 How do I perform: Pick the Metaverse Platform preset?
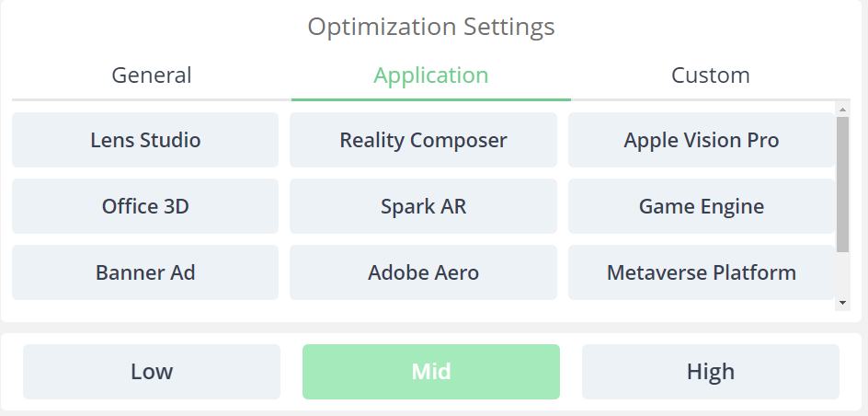[702, 272]
